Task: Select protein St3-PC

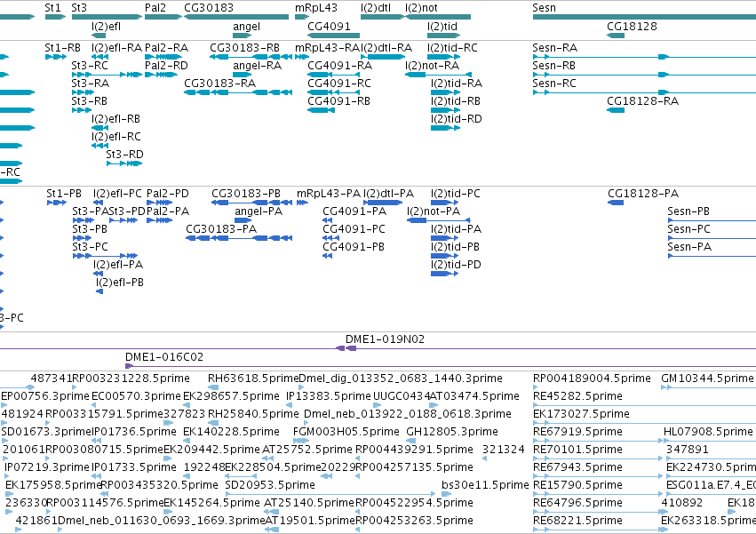Action: 90,247
